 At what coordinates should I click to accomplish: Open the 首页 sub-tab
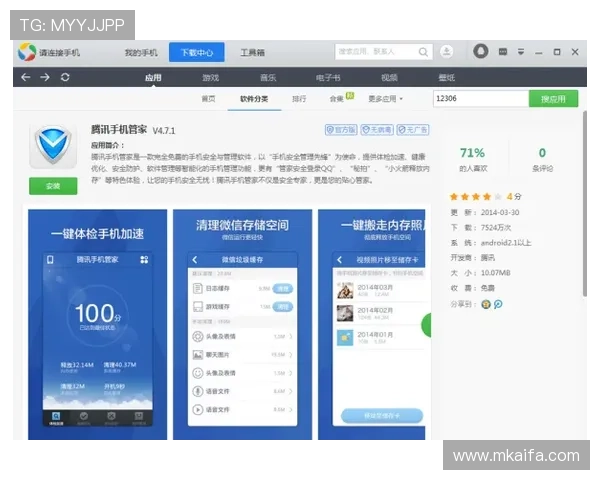point(208,99)
